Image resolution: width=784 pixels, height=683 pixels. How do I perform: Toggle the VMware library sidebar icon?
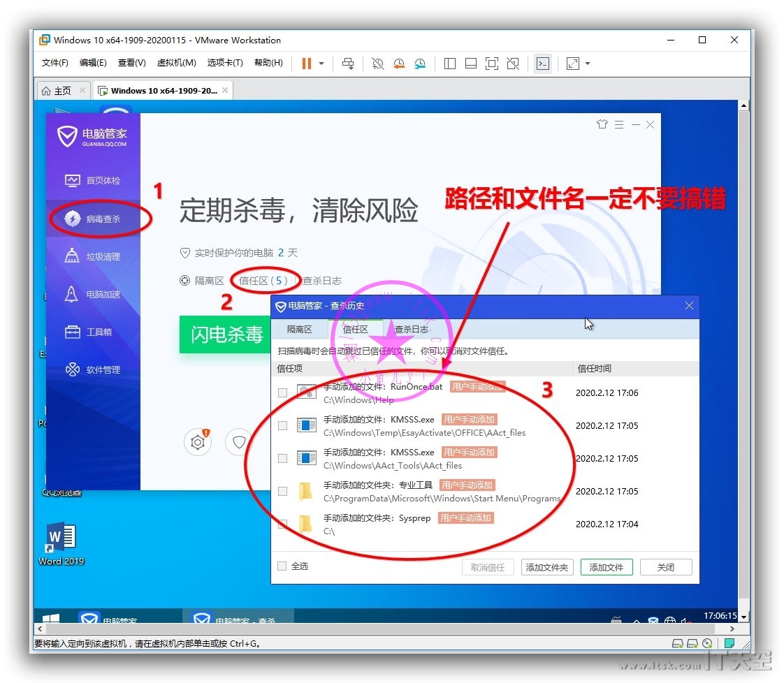[450, 64]
